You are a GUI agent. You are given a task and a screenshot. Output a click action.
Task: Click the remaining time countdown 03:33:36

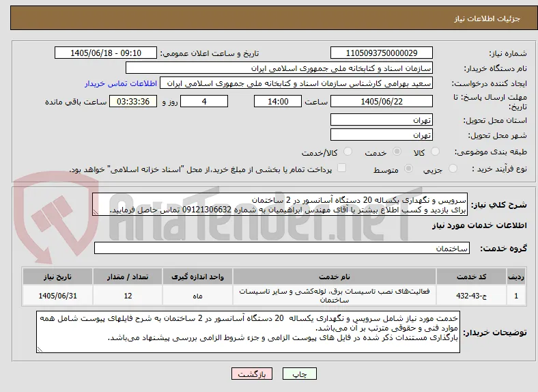coord(133,101)
